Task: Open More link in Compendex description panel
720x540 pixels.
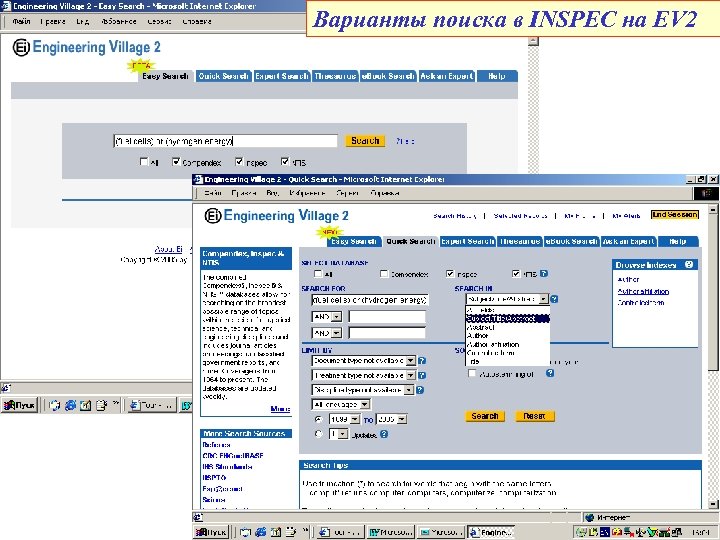Action: pyautogui.click(x=280, y=409)
